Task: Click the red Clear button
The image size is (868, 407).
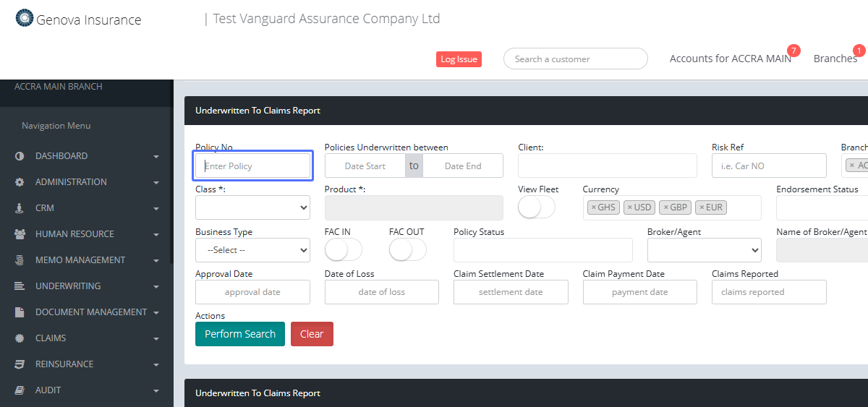Action: [312, 334]
